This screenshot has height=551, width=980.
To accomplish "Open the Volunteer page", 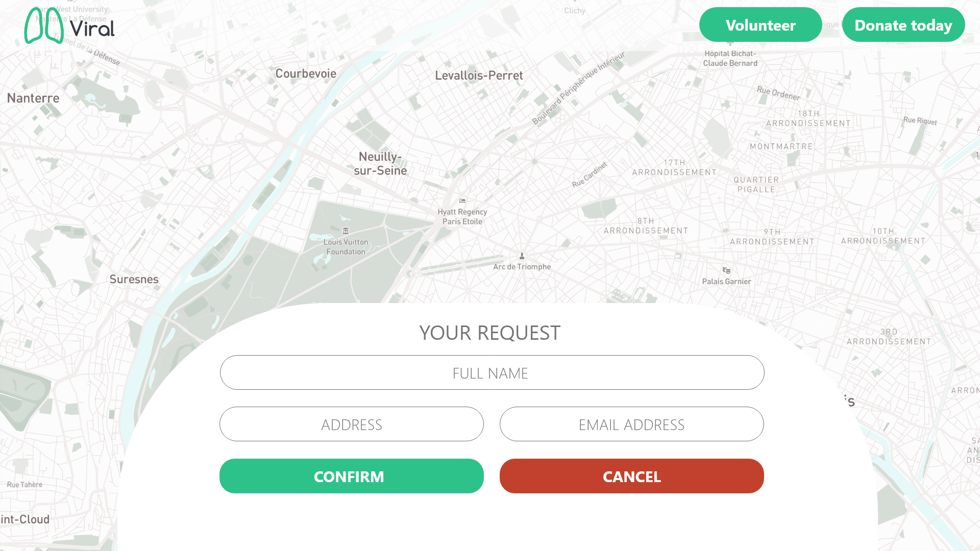I will (x=761, y=24).
